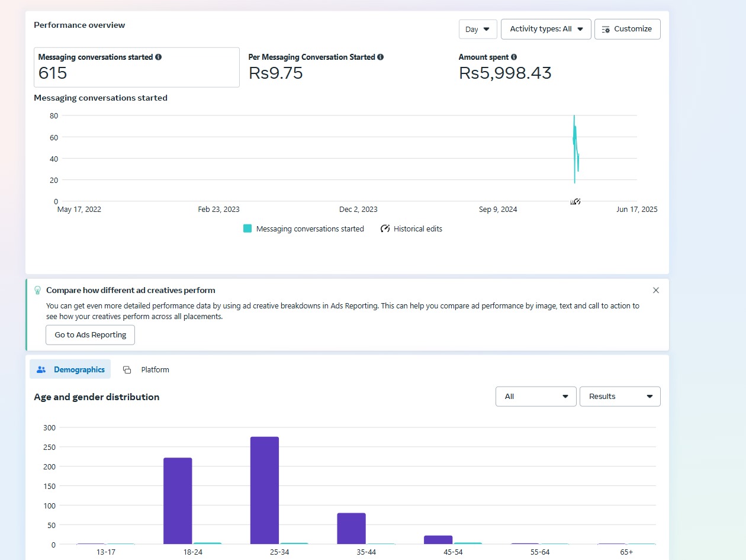
Task: Click the Demographics people icon
Action: tap(41, 369)
